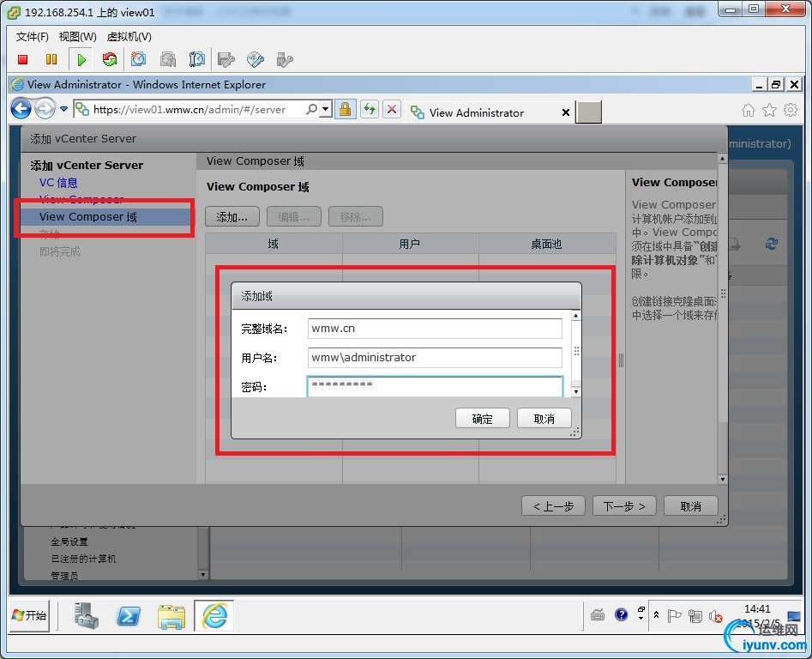812x659 pixels.
Task: Open the 视图(W) menu
Action: pyautogui.click(x=78, y=37)
